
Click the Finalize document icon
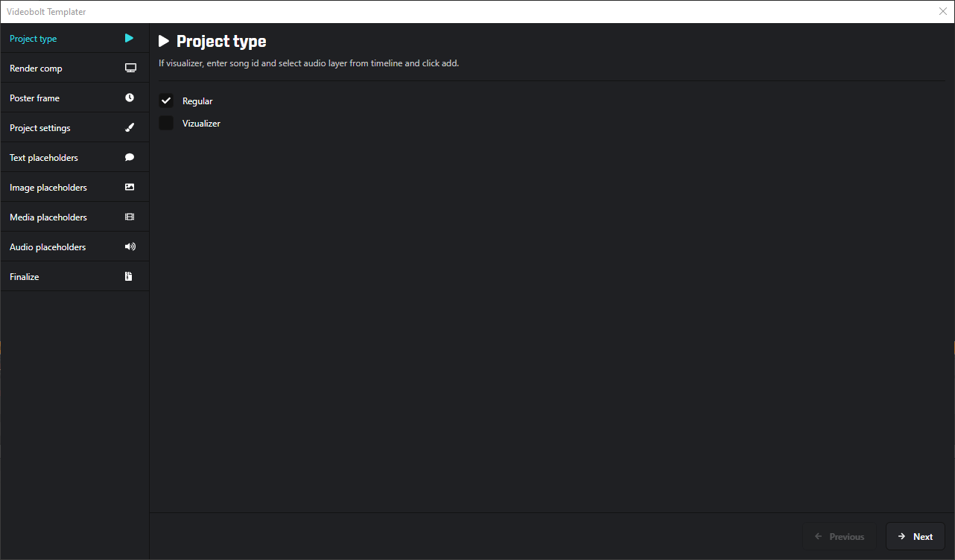pos(128,276)
